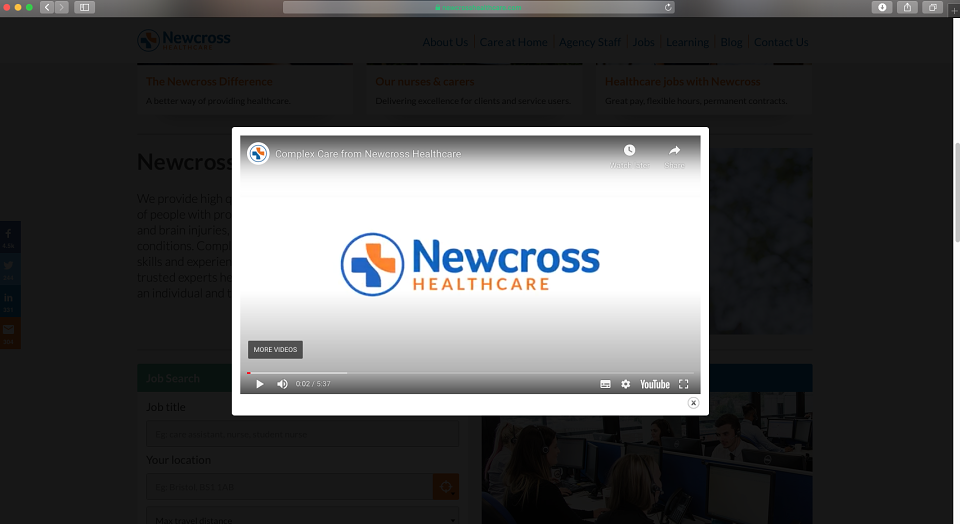Open the Learning menu

pos(687,42)
